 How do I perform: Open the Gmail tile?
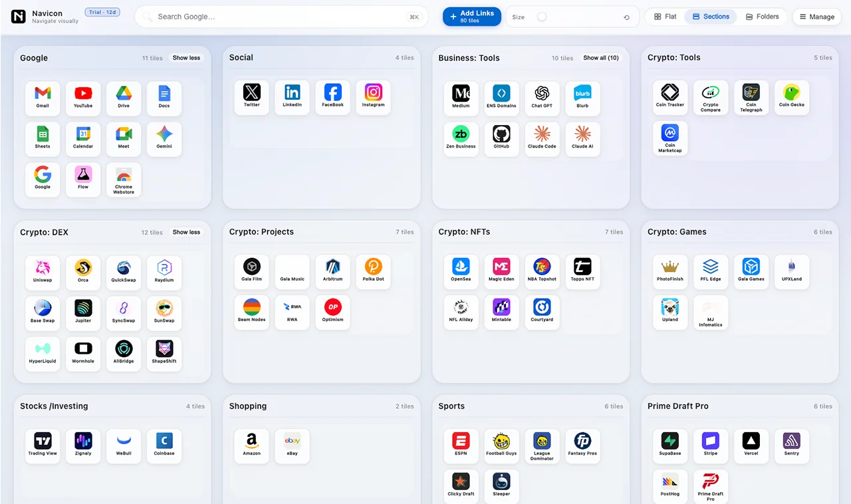[43, 98]
